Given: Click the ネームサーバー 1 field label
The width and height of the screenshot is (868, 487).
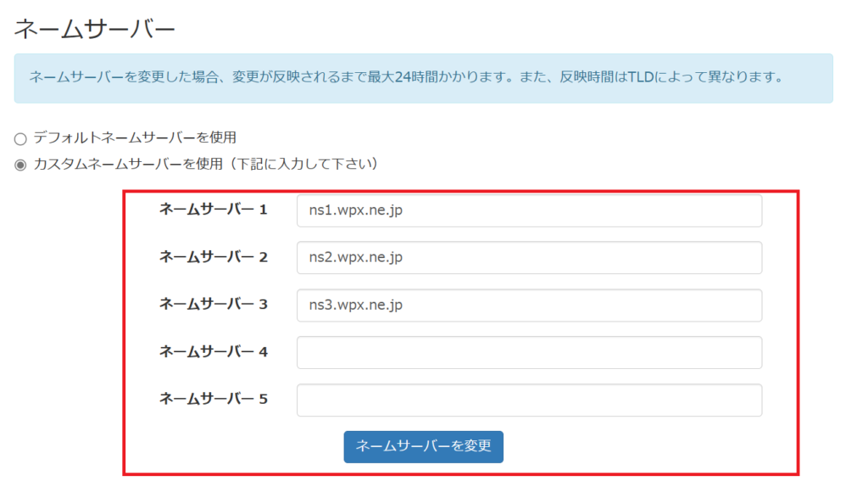Looking at the screenshot, I should [x=213, y=210].
